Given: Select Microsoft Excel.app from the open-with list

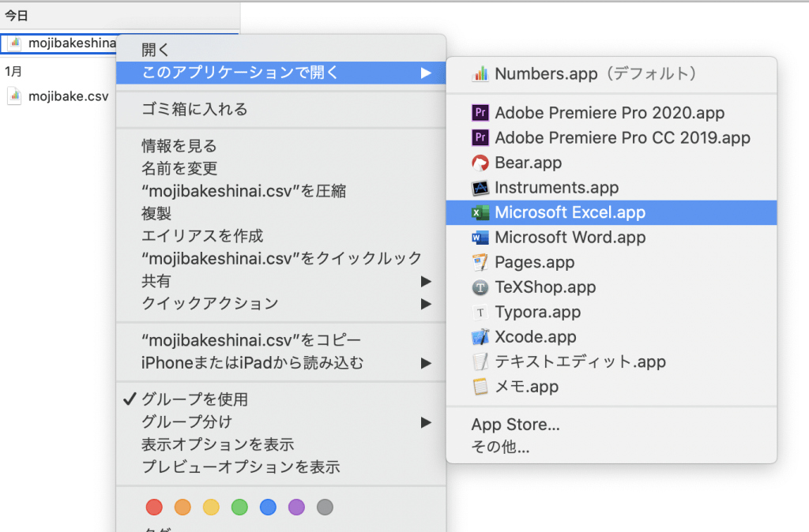Looking at the screenshot, I should click(570, 212).
